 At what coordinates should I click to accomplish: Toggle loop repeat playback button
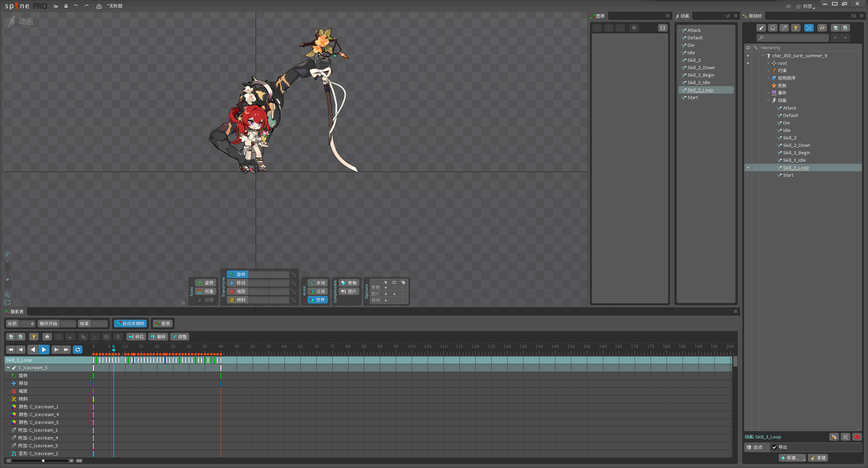point(78,349)
